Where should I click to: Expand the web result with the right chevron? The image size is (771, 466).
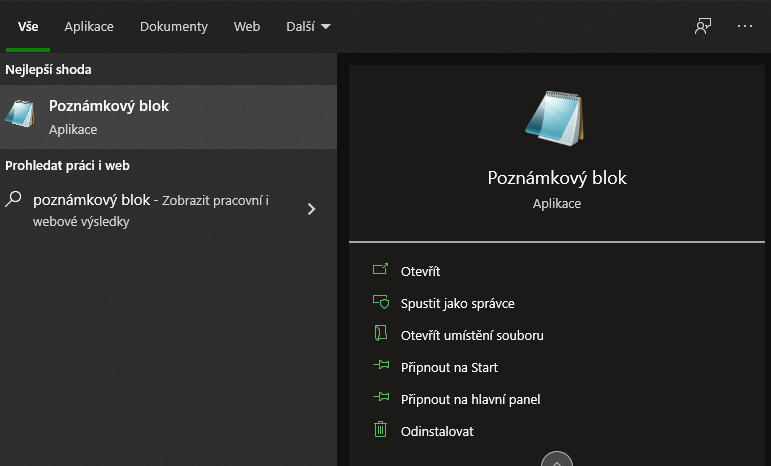click(x=311, y=209)
